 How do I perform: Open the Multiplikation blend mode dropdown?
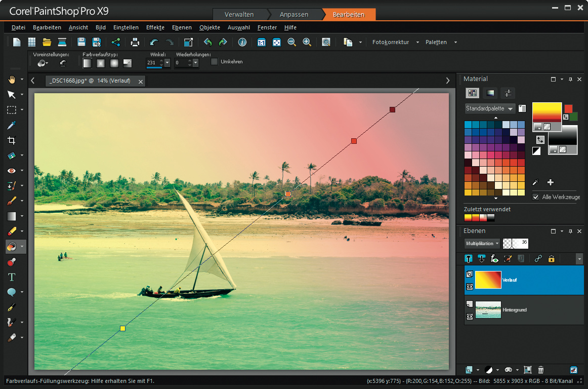click(482, 244)
